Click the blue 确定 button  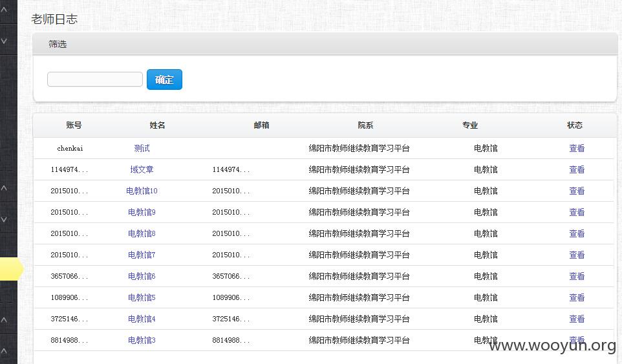pos(164,80)
